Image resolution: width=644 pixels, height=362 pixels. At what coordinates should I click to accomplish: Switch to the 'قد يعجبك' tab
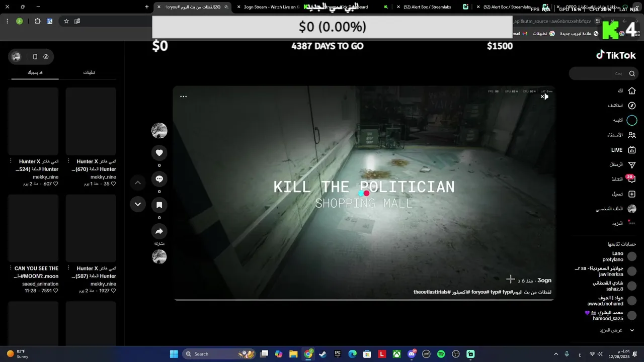pos(35,72)
